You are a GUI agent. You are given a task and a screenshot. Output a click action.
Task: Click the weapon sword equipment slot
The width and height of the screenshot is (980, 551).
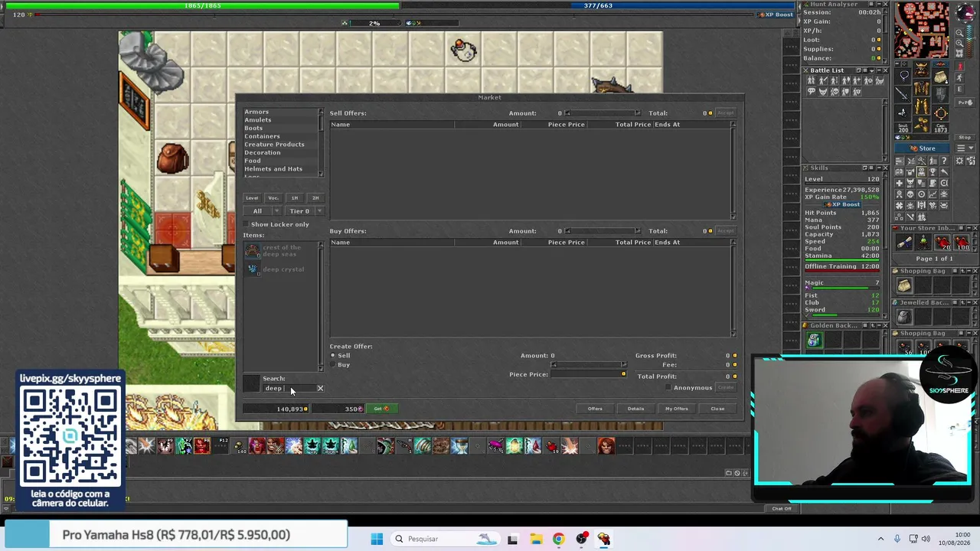[x=904, y=94]
